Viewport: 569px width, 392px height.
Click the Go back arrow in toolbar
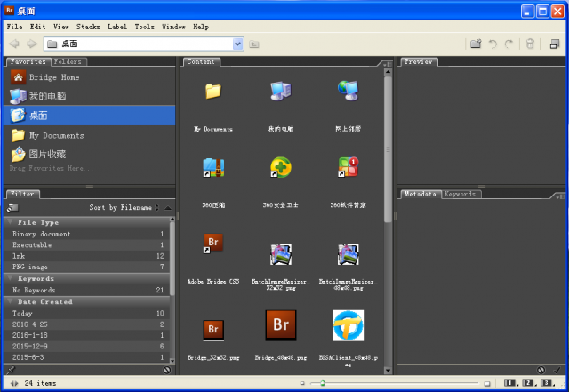(x=14, y=44)
